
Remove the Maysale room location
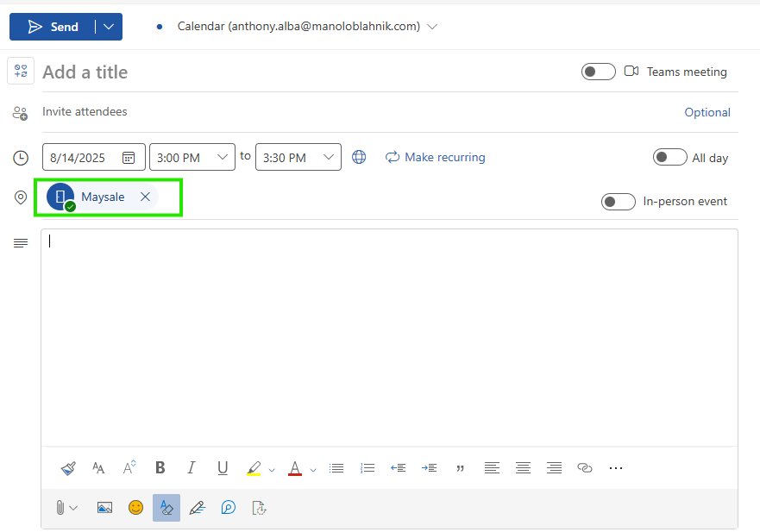(145, 197)
